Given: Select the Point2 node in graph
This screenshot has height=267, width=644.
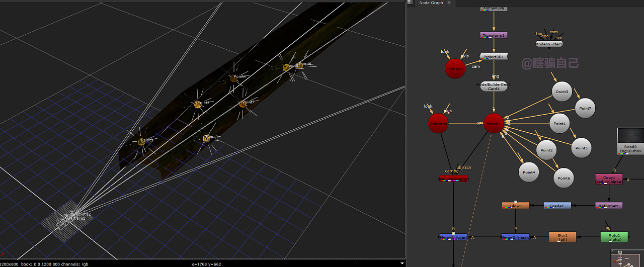Looking at the screenshot, I should (547, 150).
